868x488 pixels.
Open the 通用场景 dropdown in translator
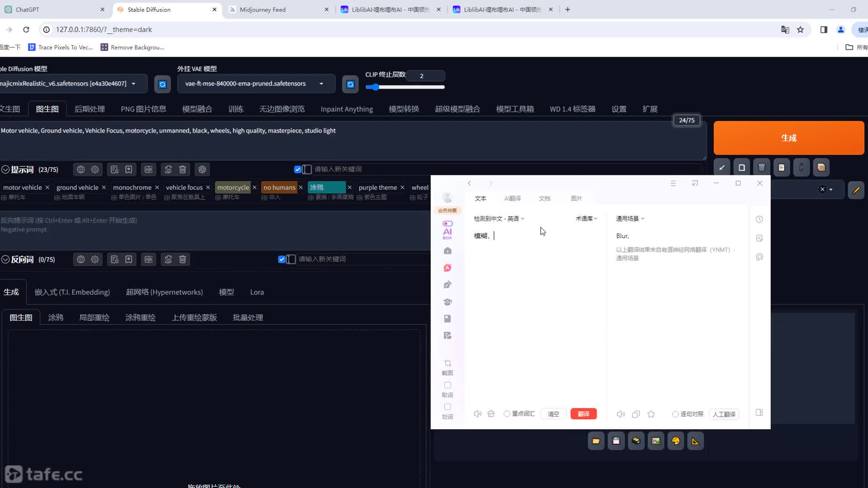(630, 219)
